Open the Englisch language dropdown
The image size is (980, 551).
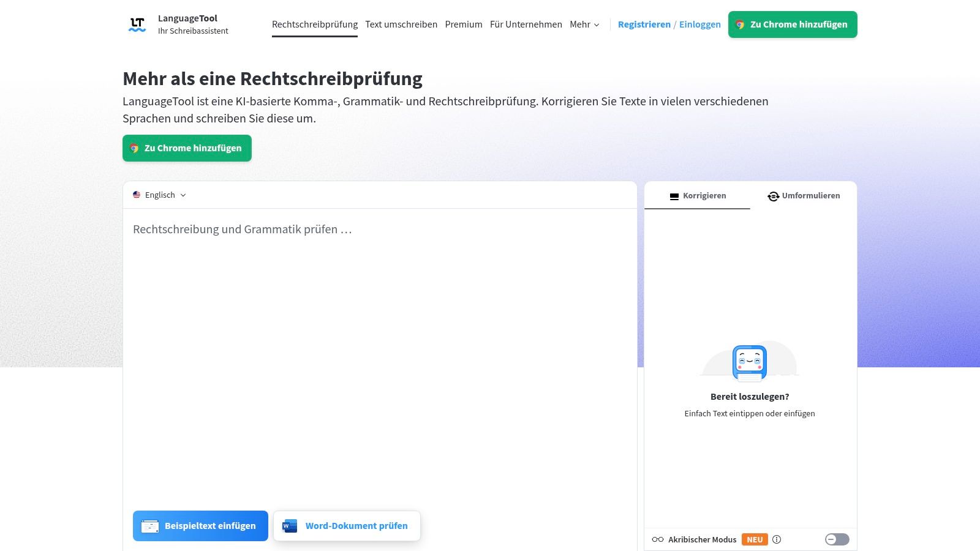coord(159,195)
